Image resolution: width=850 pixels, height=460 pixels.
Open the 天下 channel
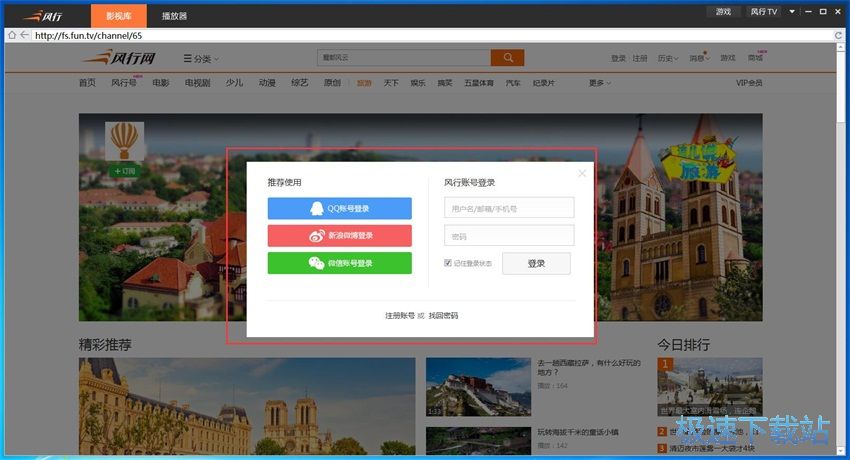[391, 83]
